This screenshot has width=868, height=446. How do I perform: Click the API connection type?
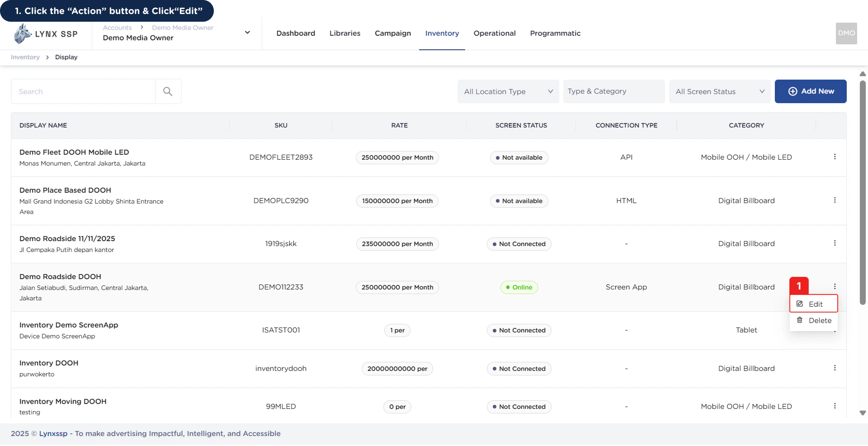pyautogui.click(x=626, y=157)
